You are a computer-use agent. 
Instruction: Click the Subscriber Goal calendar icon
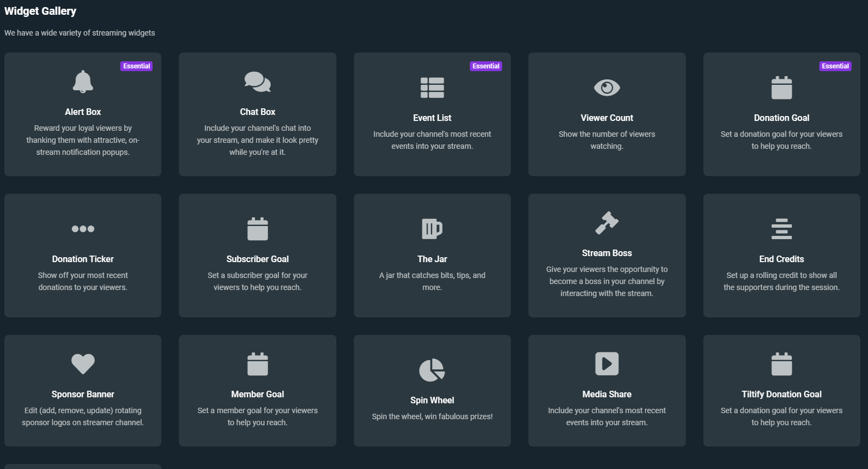[x=258, y=229]
